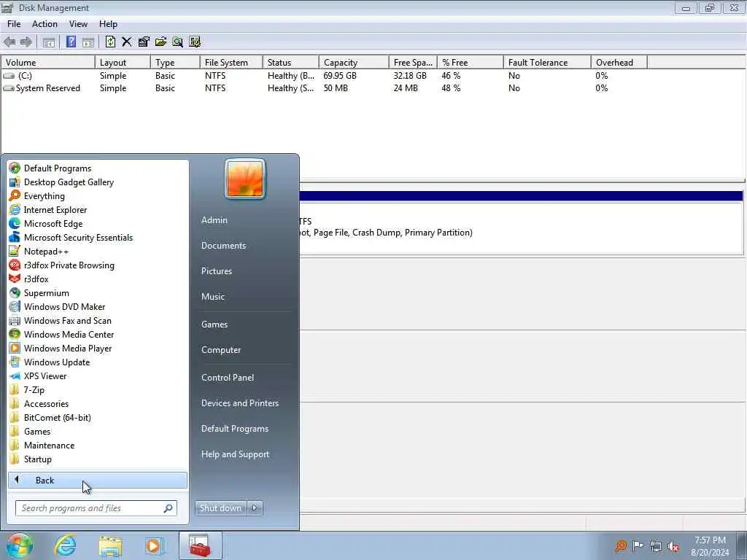Open Windows Explorer from taskbar
The height and width of the screenshot is (560, 747).
point(110,545)
